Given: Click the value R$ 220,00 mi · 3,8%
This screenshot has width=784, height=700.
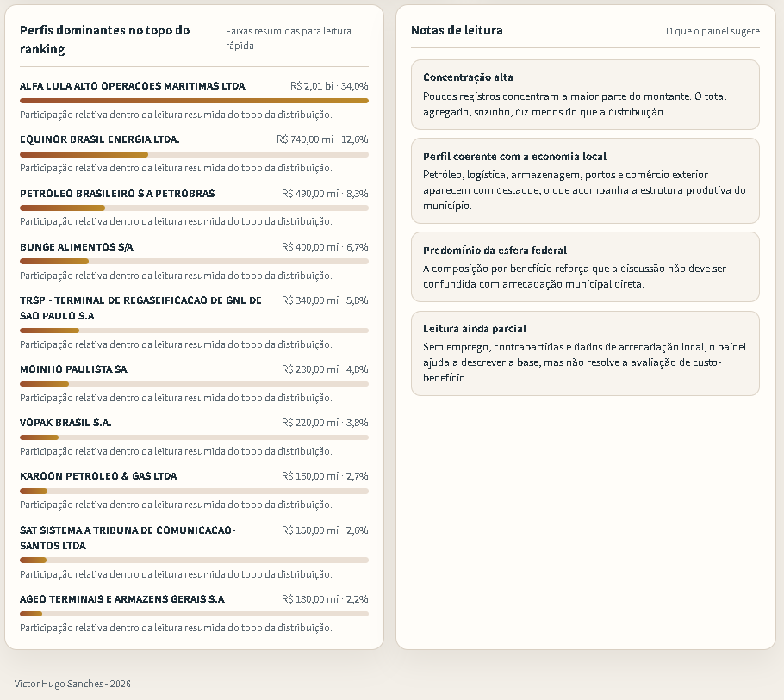Looking at the screenshot, I should [x=325, y=423].
